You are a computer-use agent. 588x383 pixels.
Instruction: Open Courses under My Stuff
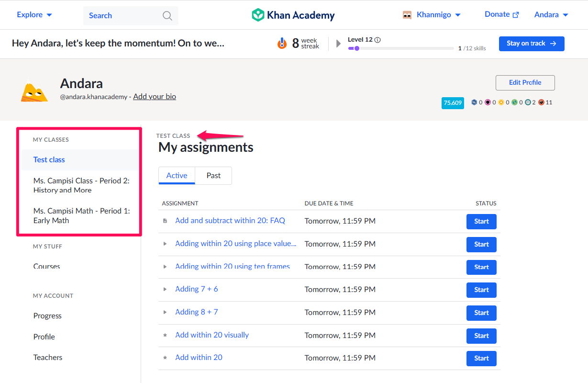[46, 267]
